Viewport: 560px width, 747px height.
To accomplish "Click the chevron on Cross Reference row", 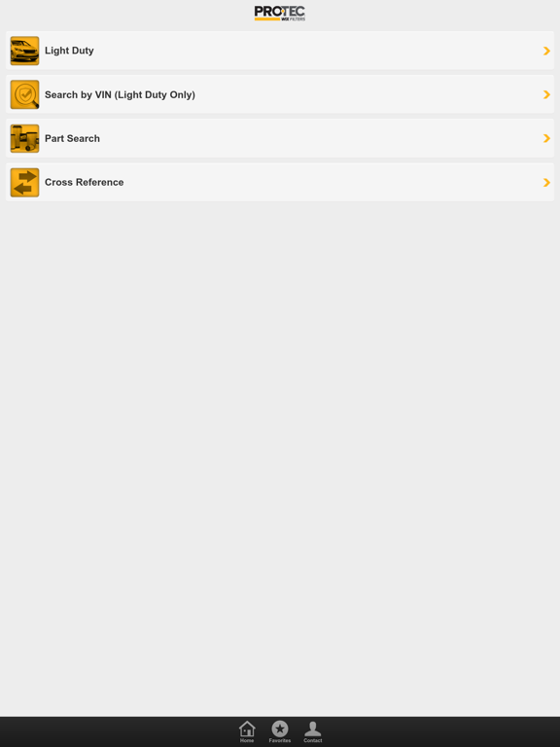I will tap(546, 183).
